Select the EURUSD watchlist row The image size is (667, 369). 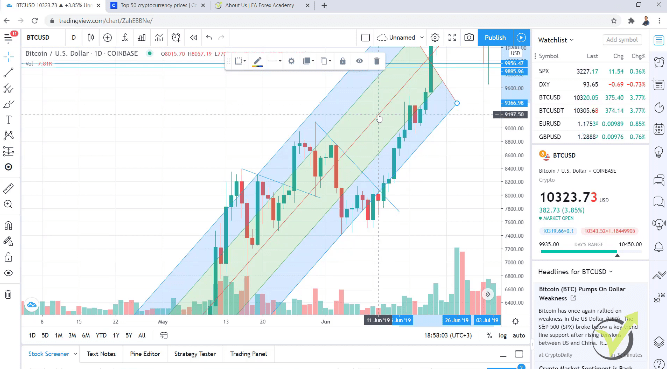point(591,123)
